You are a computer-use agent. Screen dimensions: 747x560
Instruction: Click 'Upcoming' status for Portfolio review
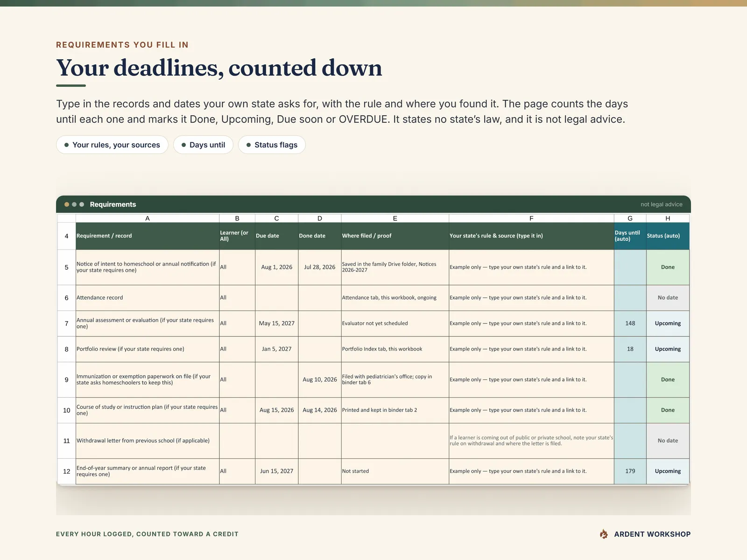coord(668,349)
